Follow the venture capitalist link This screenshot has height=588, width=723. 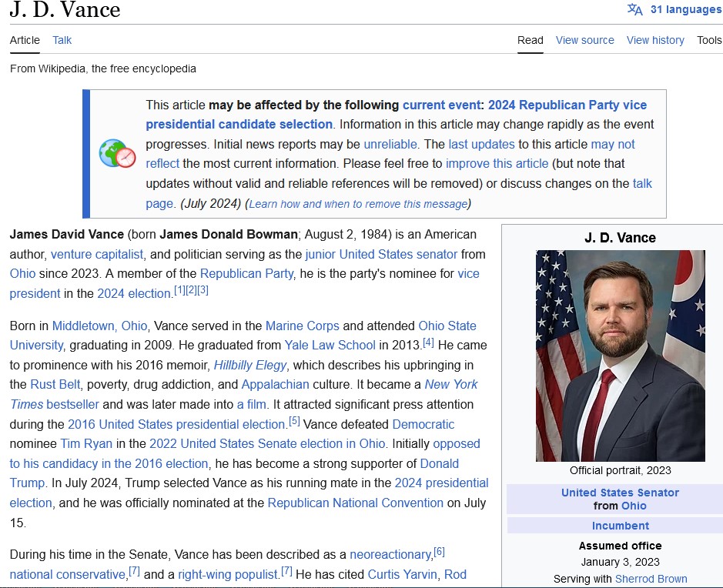coord(97,255)
